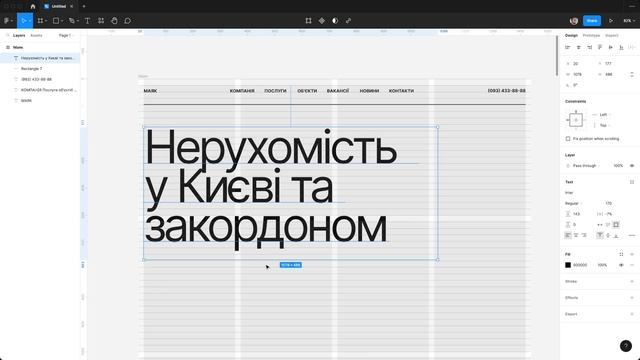Toggle the layer visibility eye icon
Image resolution: width=640 pixels, height=360 pixels.
pyautogui.click(x=632, y=166)
